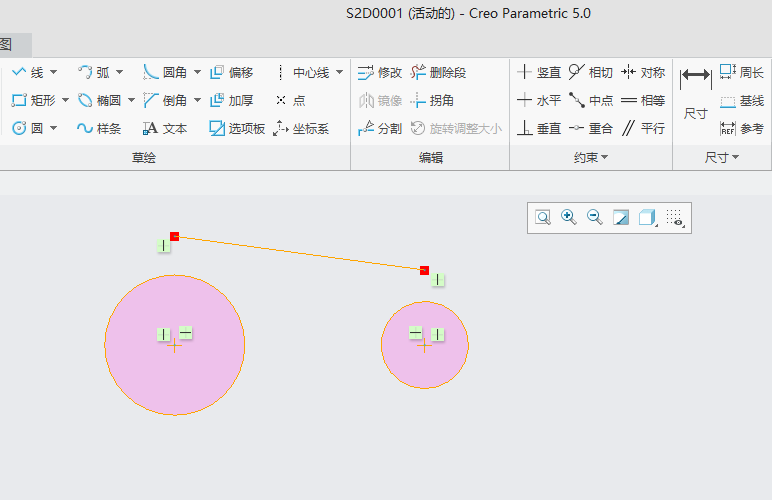Select the Ellipse (椭圆) tool
Viewport: 772px width, 500px height.
(99, 100)
